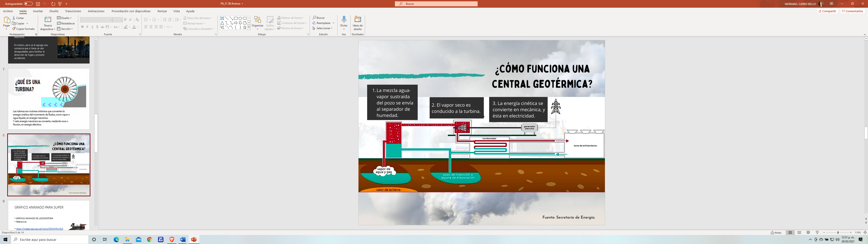Open the Transiciones ribbon tab

(x=73, y=11)
